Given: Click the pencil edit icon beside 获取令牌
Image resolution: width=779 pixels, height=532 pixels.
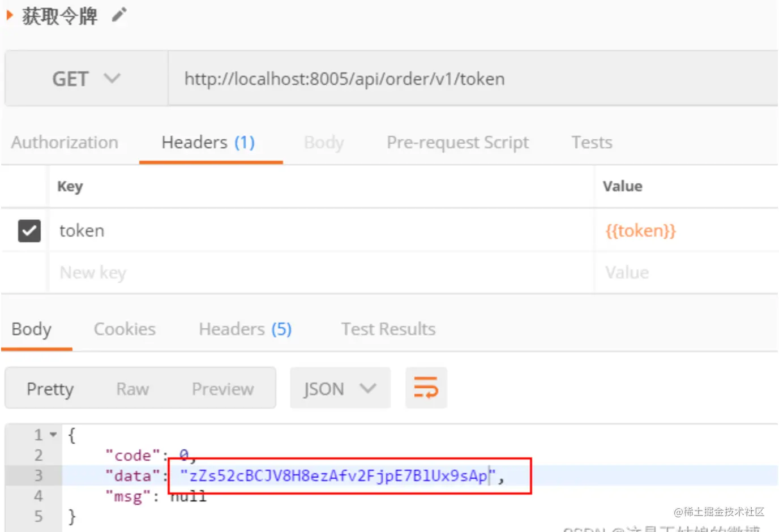Looking at the screenshot, I should pos(119,15).
